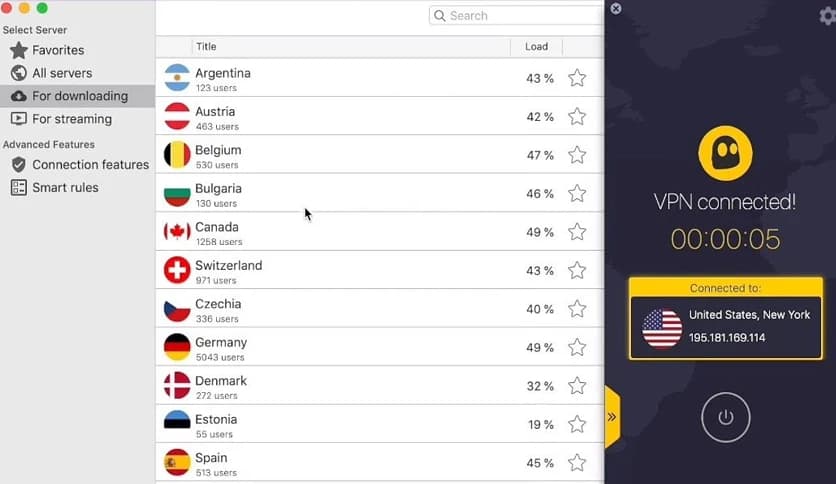
Task: Click the Germany flag icon
Action: pyautogui.click(x=177, y=347)
